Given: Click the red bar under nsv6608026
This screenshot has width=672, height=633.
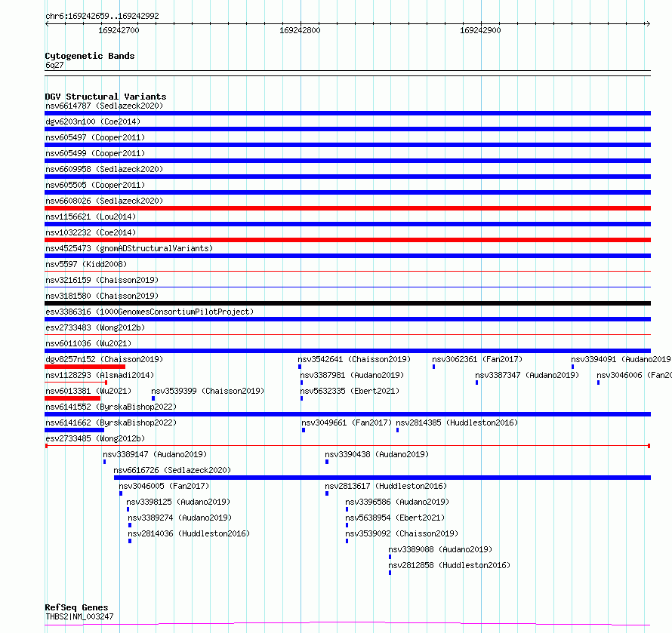Looking at the screenshot, I should (347, 208).
